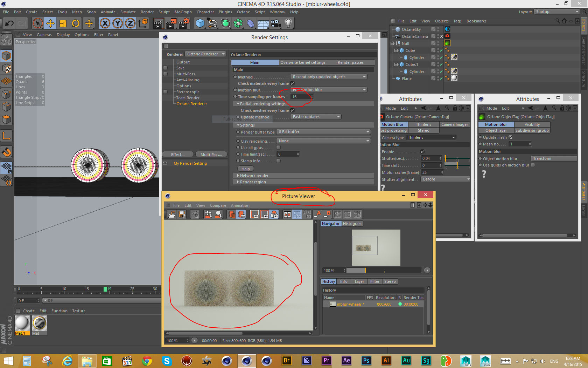588x368 pixels.
Task: Open the Camera type Thinlens dropdown
Action: coord(431,137)
